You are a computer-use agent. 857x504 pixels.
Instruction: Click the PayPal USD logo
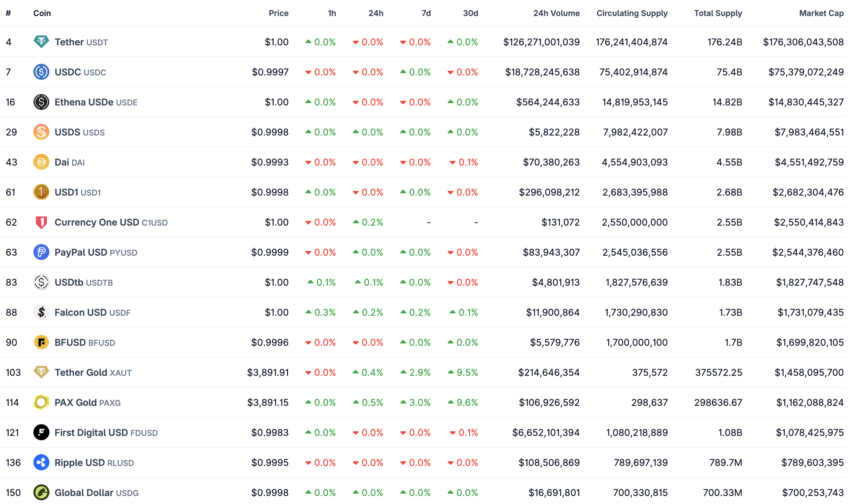[41, 252]
